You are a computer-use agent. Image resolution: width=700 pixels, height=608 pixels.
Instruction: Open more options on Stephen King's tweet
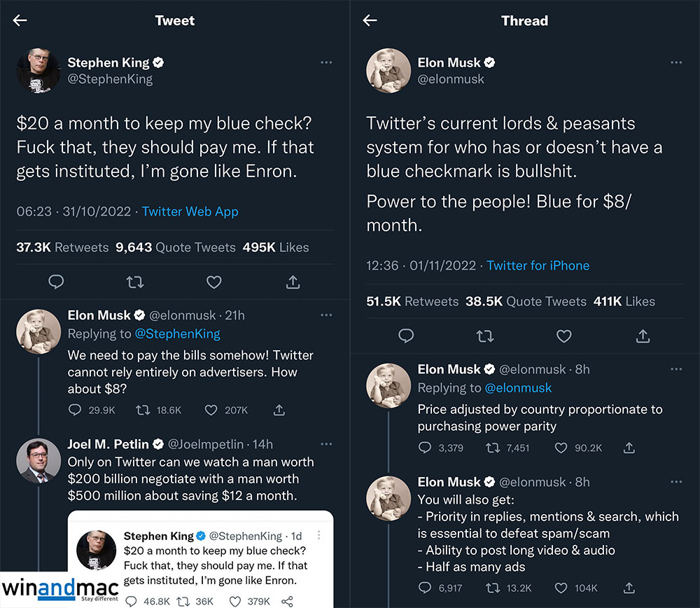(x=326, y=62)
